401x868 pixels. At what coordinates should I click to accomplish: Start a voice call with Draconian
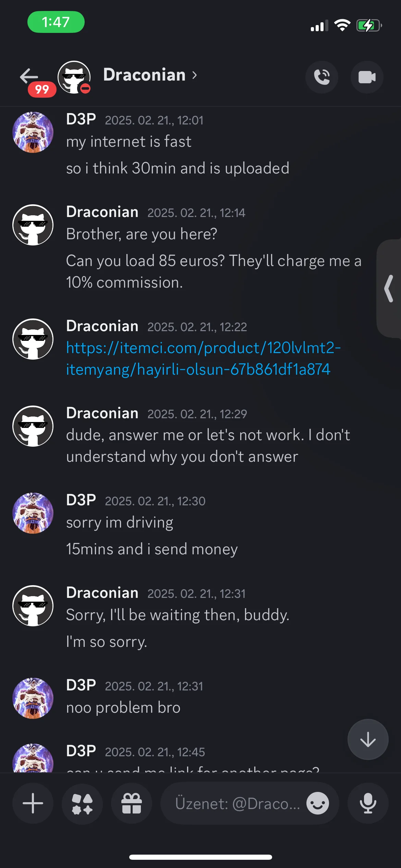click(321, 77)
